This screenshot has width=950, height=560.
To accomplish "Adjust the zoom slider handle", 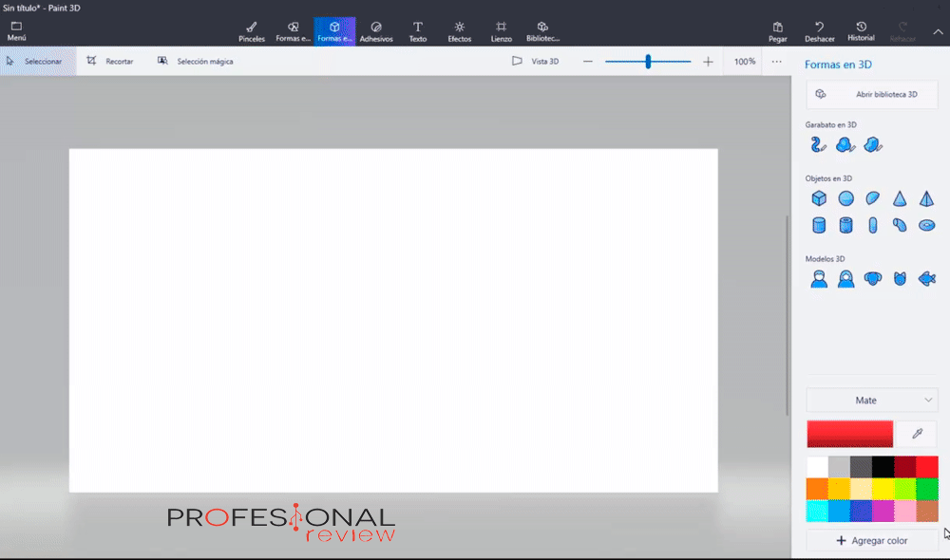I will click(x=648, y=61).
